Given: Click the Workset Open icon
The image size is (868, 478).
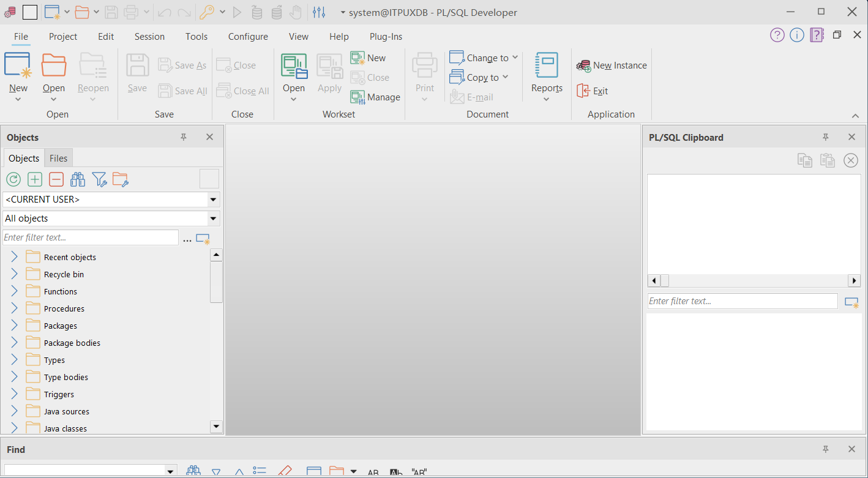Looking at the screenshot, I should 294,66.
